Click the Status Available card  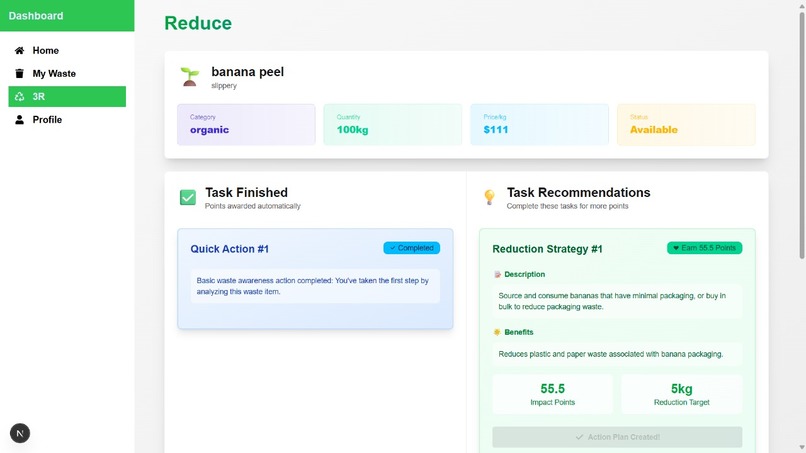pyautogui.click(x=686, y=124)
